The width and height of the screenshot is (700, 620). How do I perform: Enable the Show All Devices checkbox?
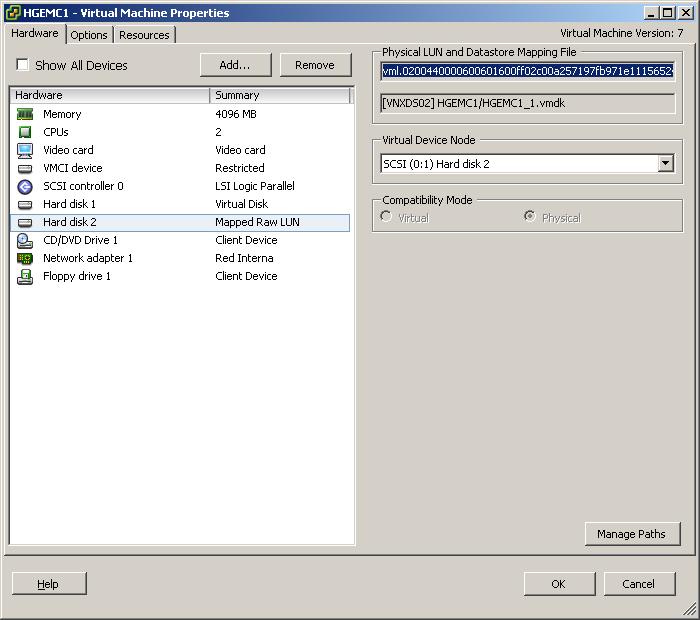(x=22, y=65)
